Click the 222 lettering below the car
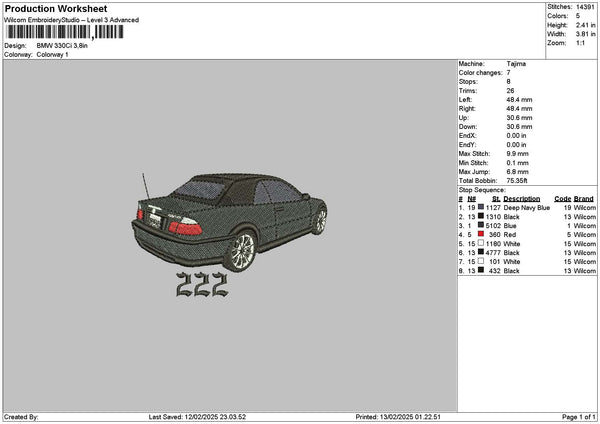Screen dimensions: 600x424 pos(201,287)
